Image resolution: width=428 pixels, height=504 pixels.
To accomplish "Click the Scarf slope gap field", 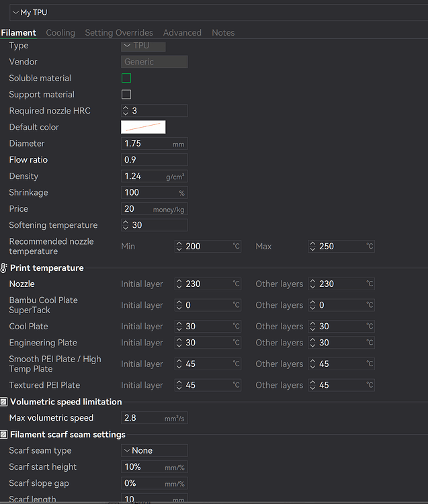I will (155, 483).
